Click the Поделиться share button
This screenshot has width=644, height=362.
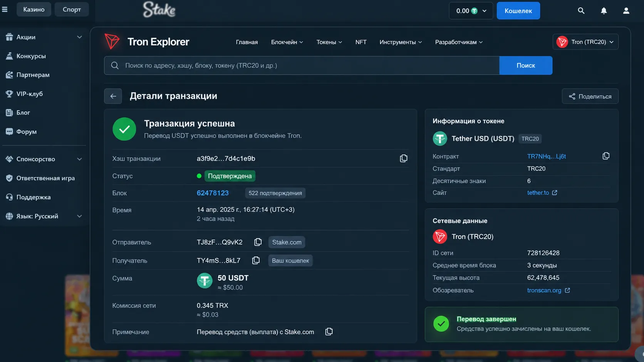[590, 96]
